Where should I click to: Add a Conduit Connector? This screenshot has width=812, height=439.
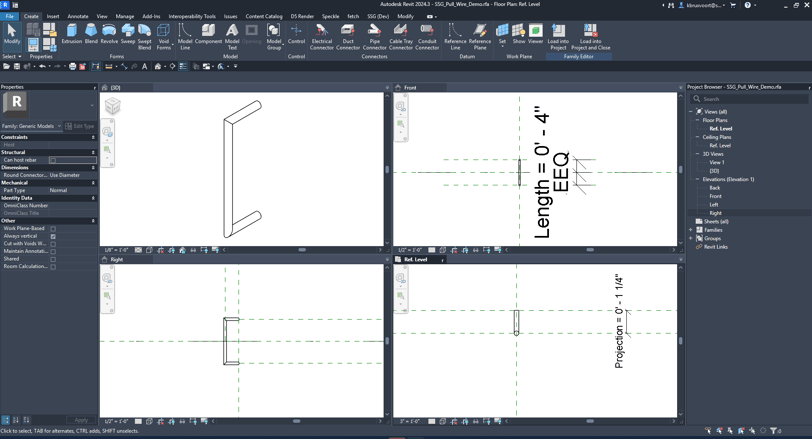pyautogui.click(x=427, y=36)
